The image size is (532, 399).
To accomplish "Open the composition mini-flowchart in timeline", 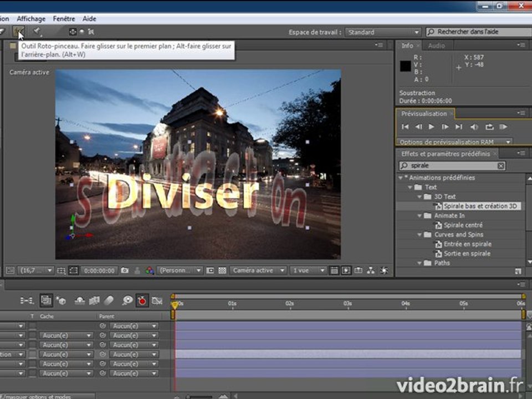I will [x=27, y=300].
